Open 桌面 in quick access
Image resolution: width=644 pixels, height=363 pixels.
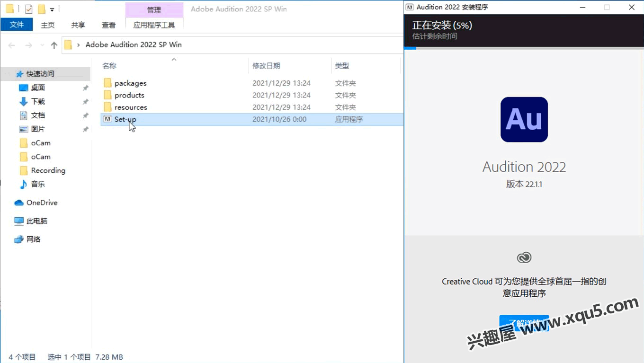tap(38, 88)
